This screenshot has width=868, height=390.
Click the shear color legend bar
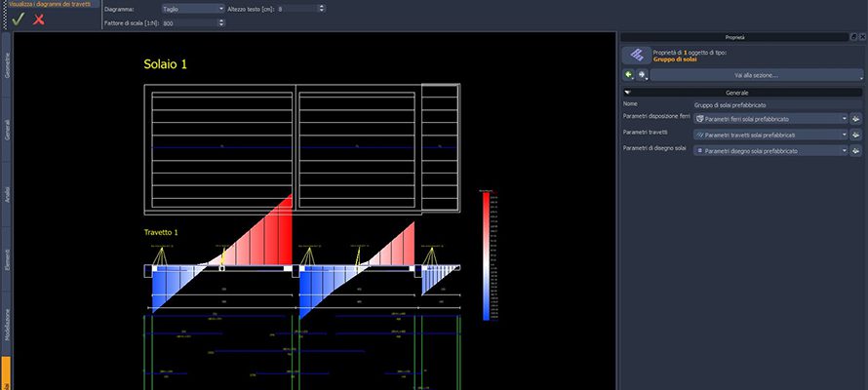(486, 255)
